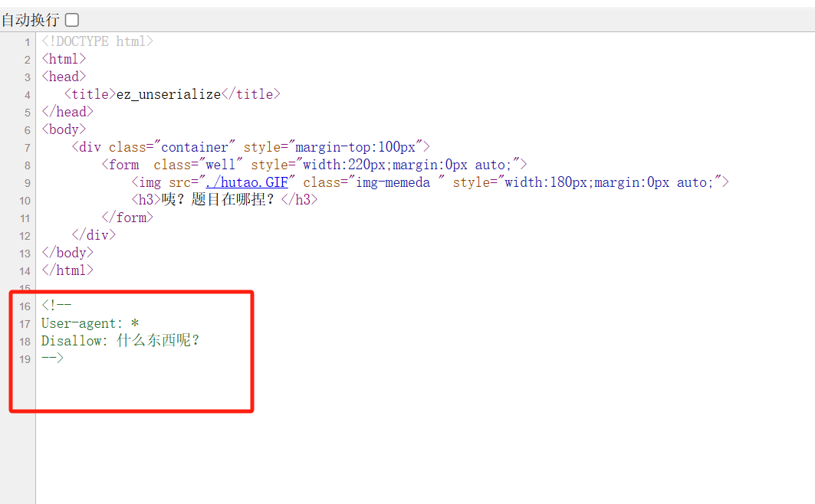Click line number 14 in the gutter
Viewport: 815px width, 504px height.
click(25, 271)
